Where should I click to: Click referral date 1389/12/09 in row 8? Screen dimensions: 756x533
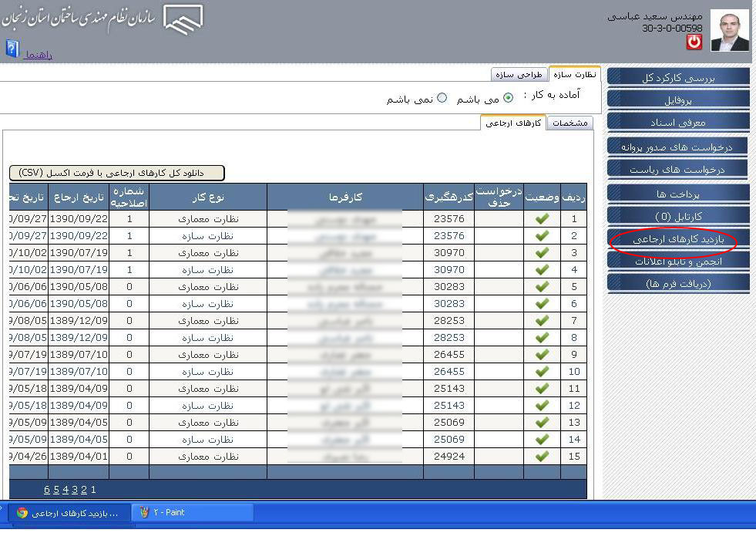point(79,338)
